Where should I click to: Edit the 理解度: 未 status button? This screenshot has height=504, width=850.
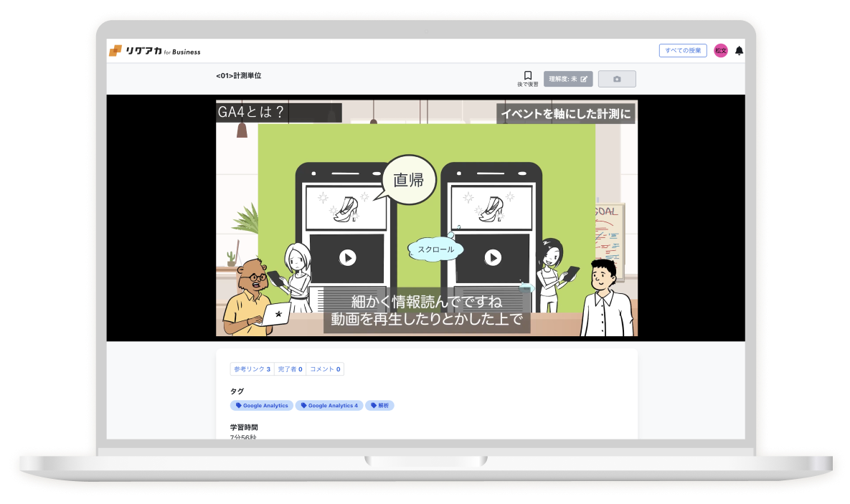568,79
